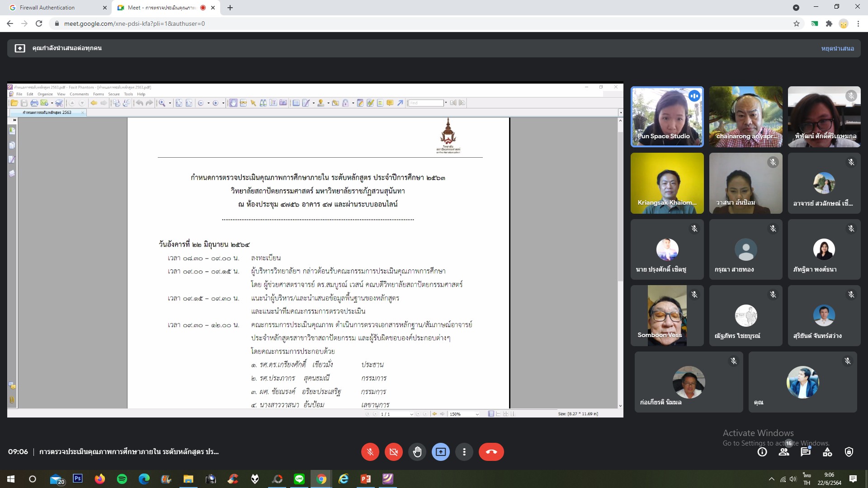The height and width of the screenshot is (488, 868).
Task: Raise hand in the meeting
Action: pyautogui.click(x=417, y=452)
